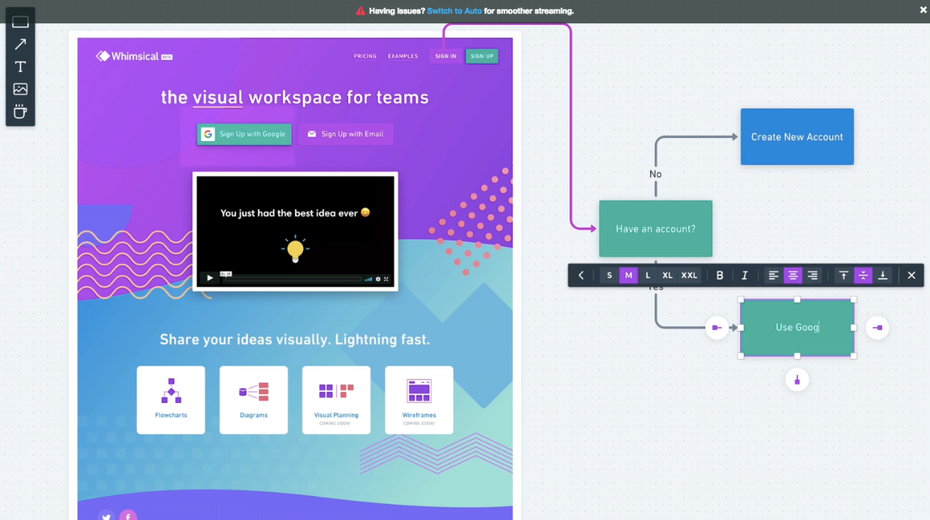This screenshot has width=930, height=520.
Task: Set text size to L
Action: (648, 275)
